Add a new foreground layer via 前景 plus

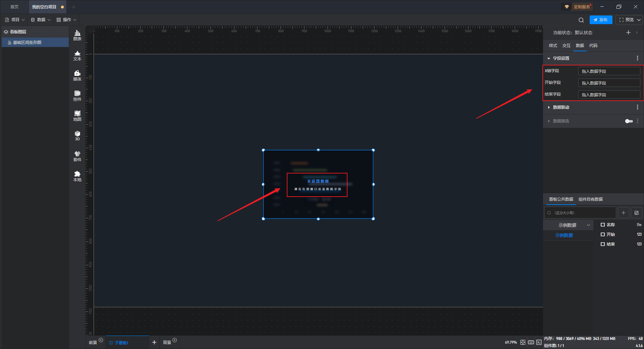[101, 340]
